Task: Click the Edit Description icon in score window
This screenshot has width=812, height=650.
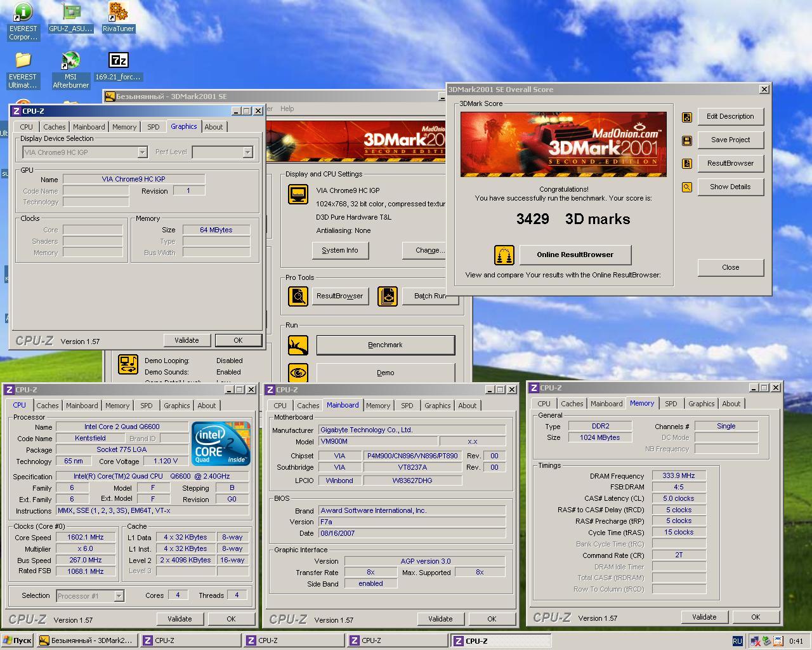Action: click(x=686, y=117)
